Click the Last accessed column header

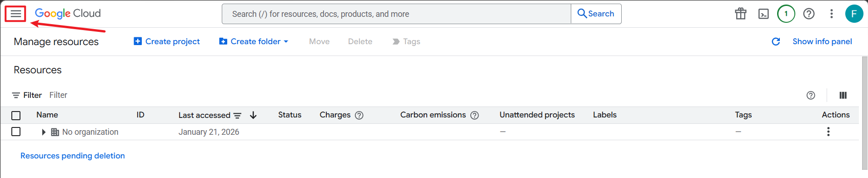pos(204,115)
